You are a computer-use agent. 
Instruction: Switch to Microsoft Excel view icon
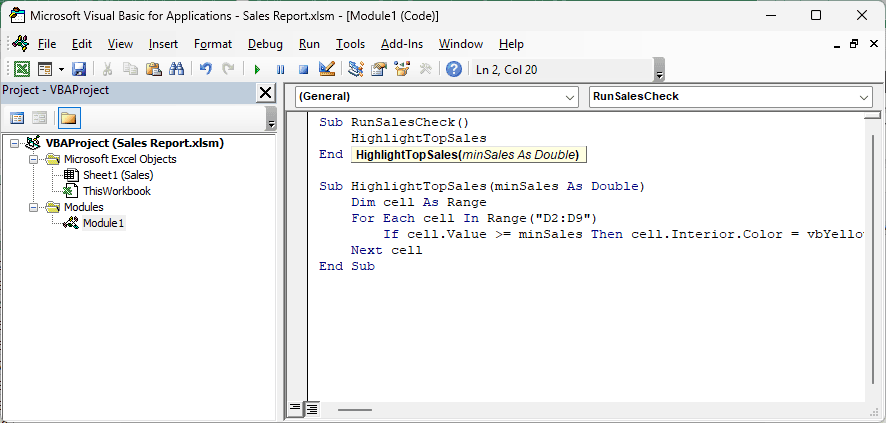[x=22, y=69]
